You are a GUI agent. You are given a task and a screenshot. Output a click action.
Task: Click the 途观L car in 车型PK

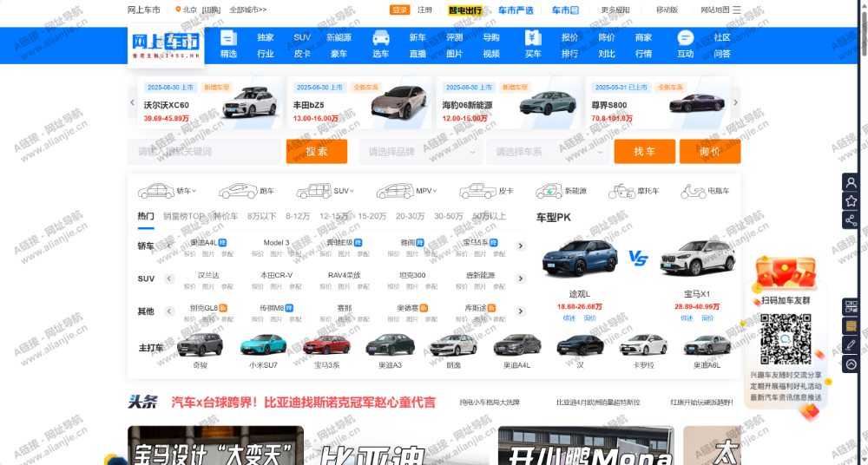click(580, 258)
